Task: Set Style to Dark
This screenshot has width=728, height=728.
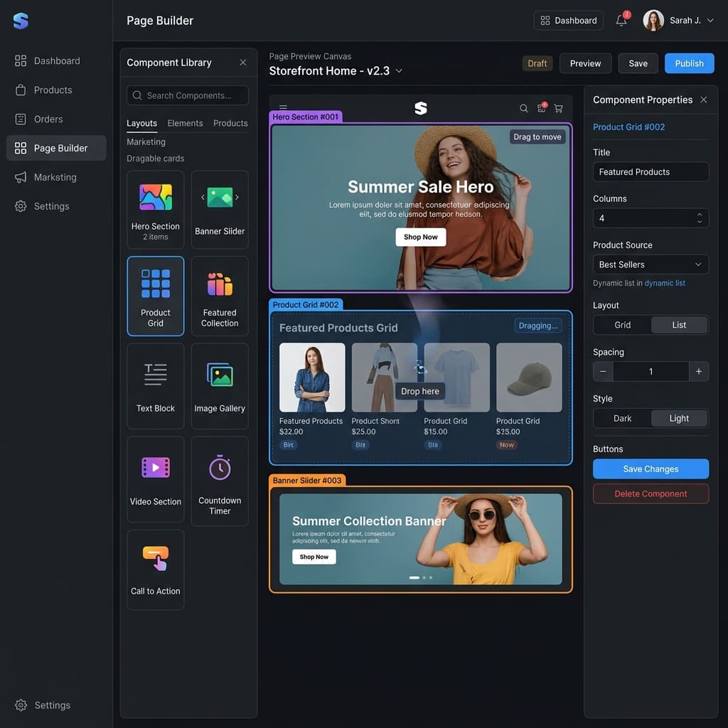Action: (x=622, y=418)
